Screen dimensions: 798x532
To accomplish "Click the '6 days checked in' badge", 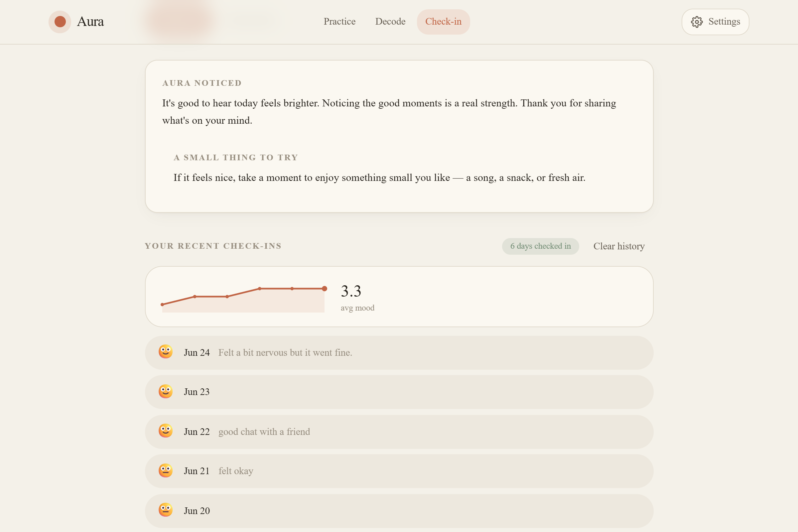I will (x=541, y=246).
